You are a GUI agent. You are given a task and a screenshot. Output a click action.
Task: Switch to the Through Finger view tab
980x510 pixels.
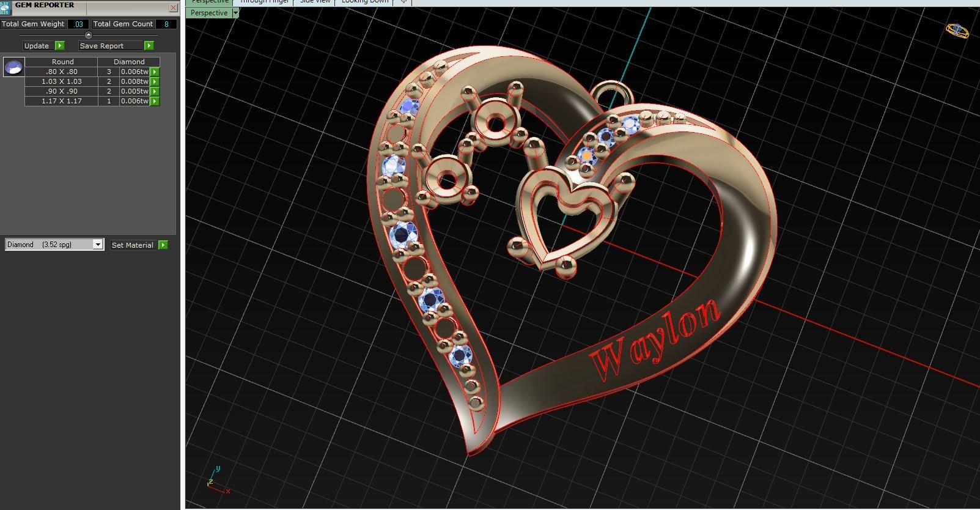click(x=264, y=2)
